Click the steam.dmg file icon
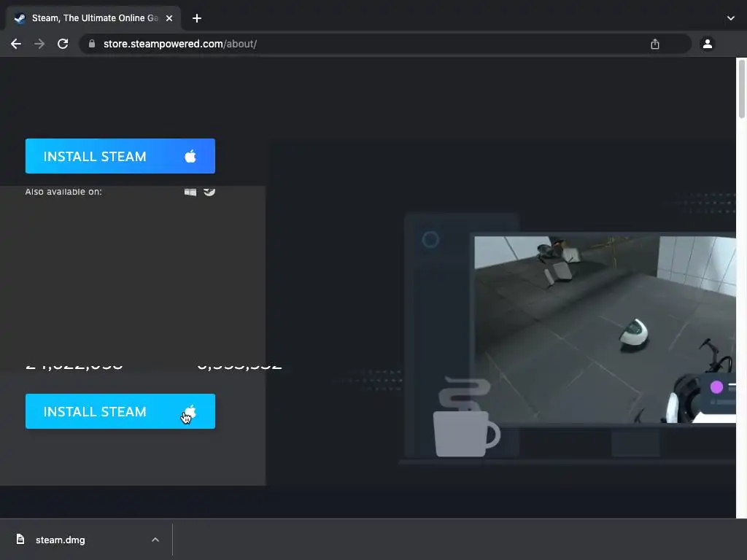 (x=20, y=539)
